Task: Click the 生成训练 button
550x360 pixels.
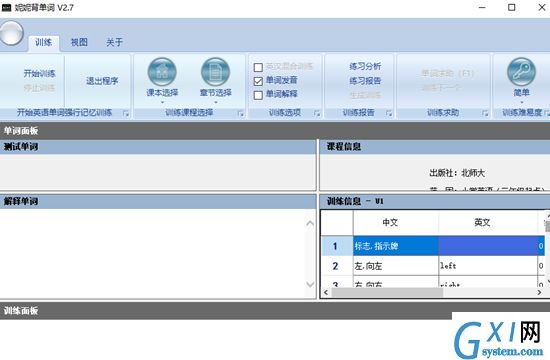Action: click(365, 95)
